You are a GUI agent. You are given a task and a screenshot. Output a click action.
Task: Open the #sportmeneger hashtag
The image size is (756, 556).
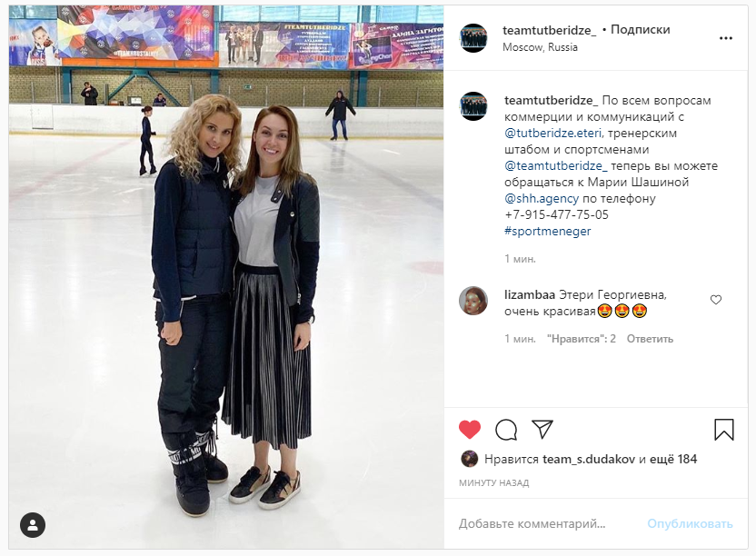point(548,232)
